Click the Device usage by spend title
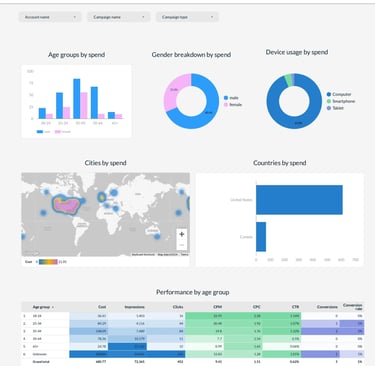 tap(297, 52)
